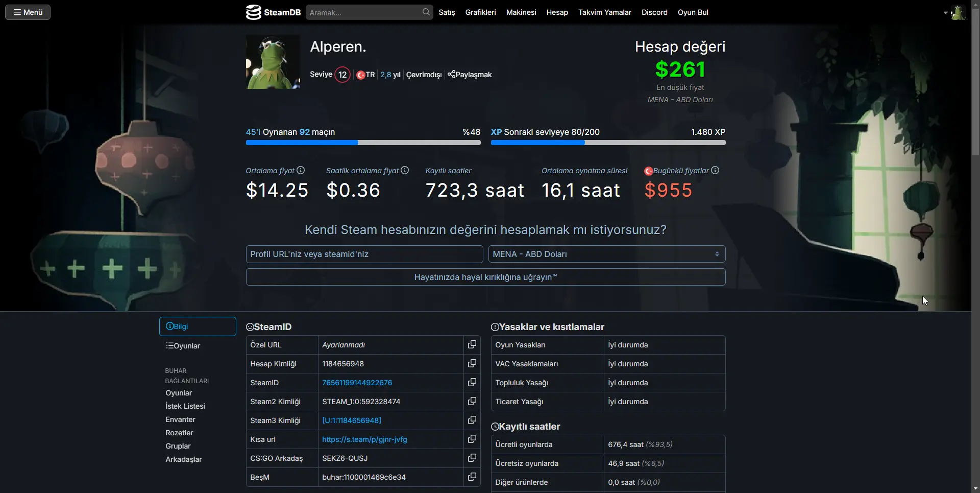
Task: Click the scrollbar down arrow
Action: (975, 489)
